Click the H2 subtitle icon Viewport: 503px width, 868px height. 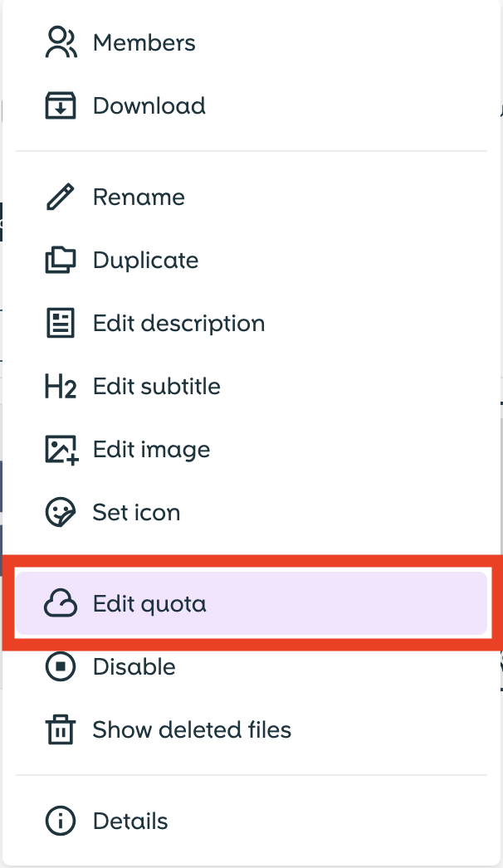click(x=60, y=386)
